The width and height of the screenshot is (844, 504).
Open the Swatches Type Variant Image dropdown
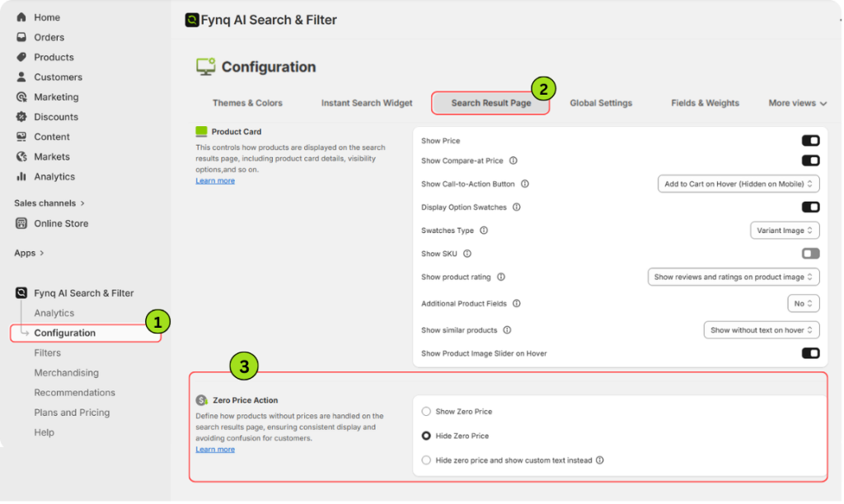pyautogui.click(x=785, y=231)
